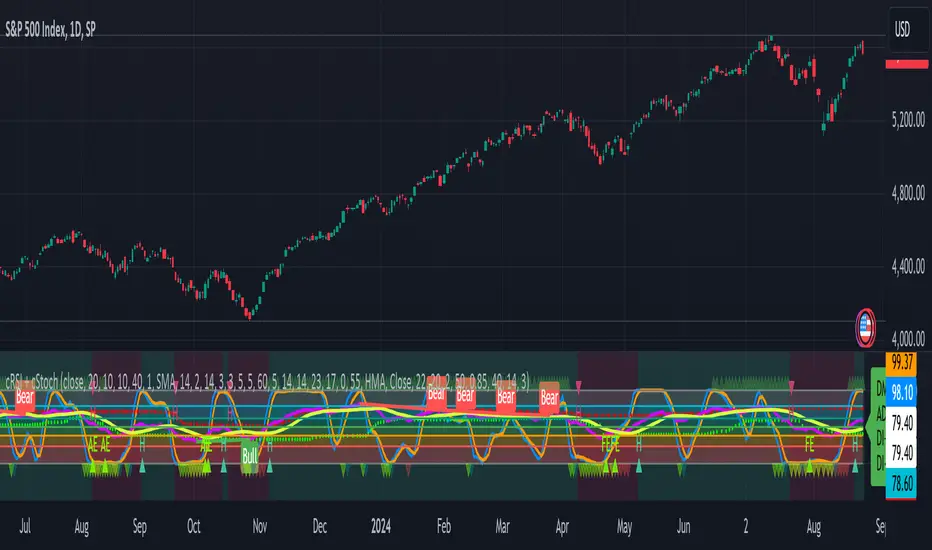
Task: Click the Mar label on time axis
Action: (x=502, y=526)
